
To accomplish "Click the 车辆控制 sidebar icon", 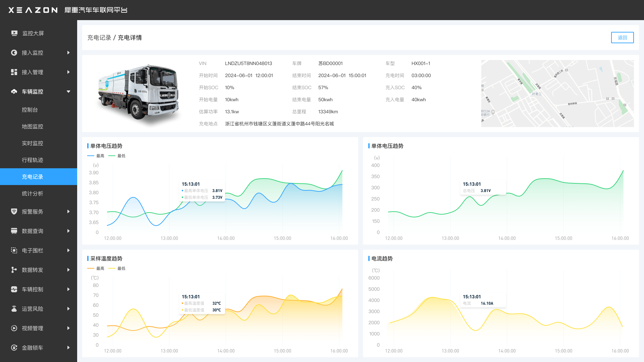I will tap(14, 289).
